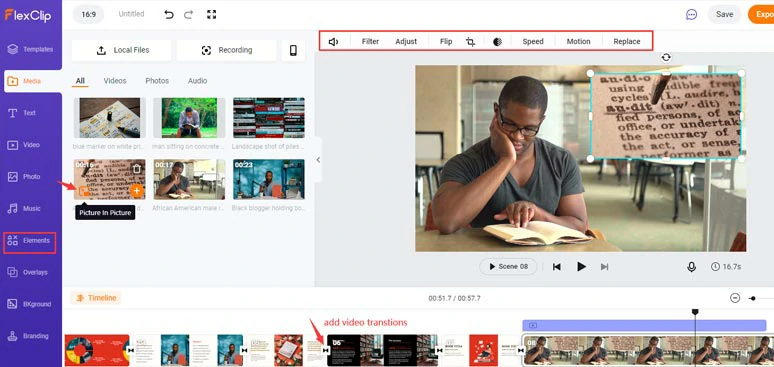Click the volume speaker icon in toolbar

pos(333,41)
